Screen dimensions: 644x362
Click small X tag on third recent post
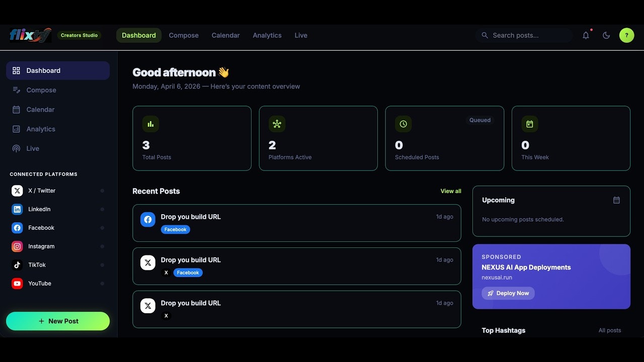click(166, 316)
